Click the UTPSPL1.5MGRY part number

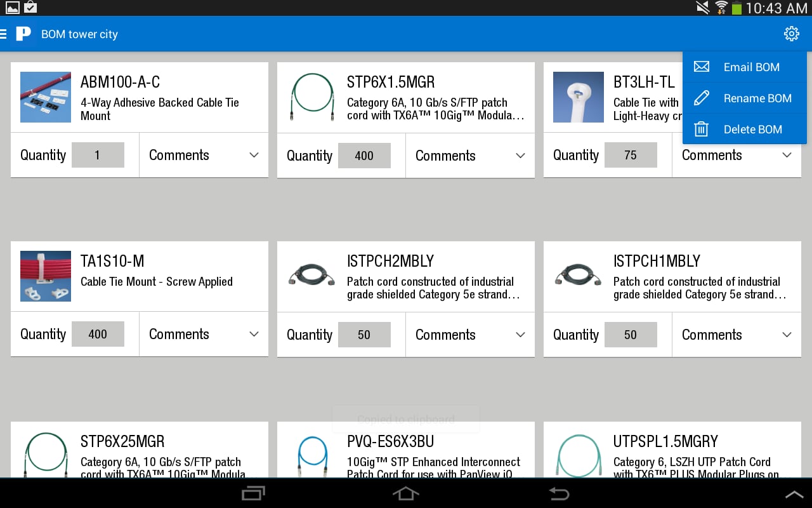665,441
